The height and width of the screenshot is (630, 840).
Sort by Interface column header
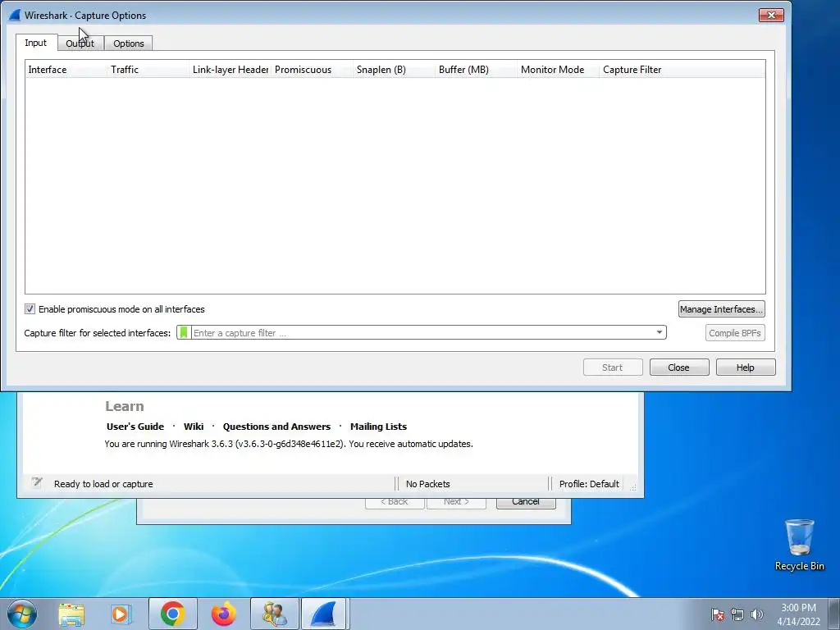pyautogui.click(x=66, y=70)
